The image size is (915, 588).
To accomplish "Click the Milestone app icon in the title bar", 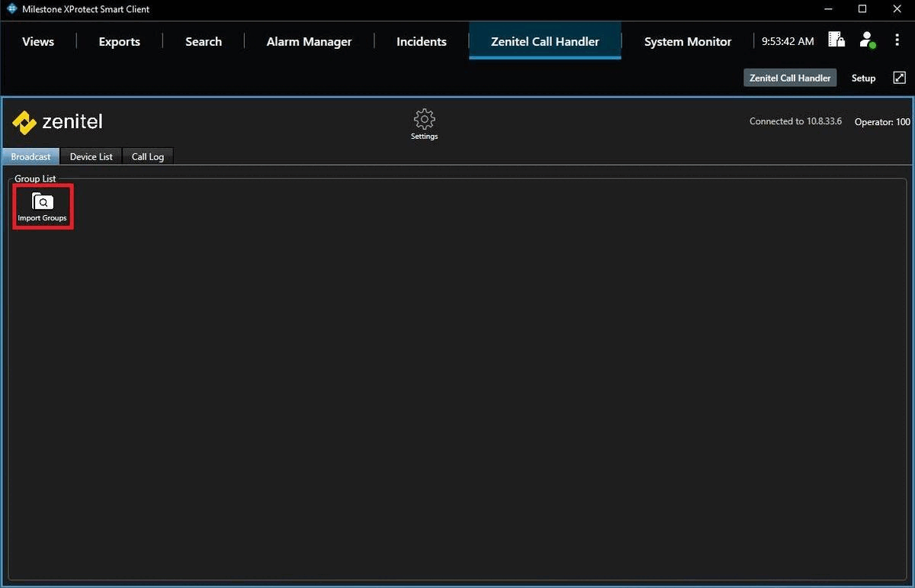I will 11,9.
